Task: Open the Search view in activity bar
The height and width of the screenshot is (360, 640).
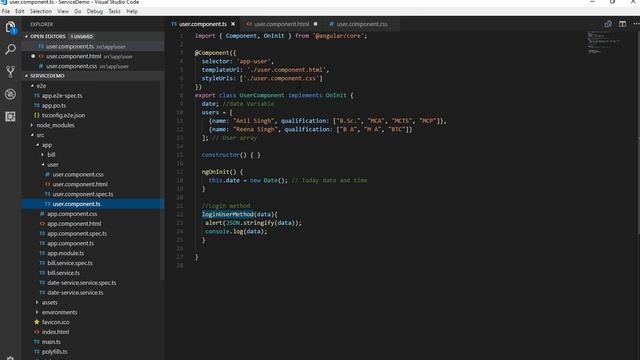Action: [x=10, y=49]
